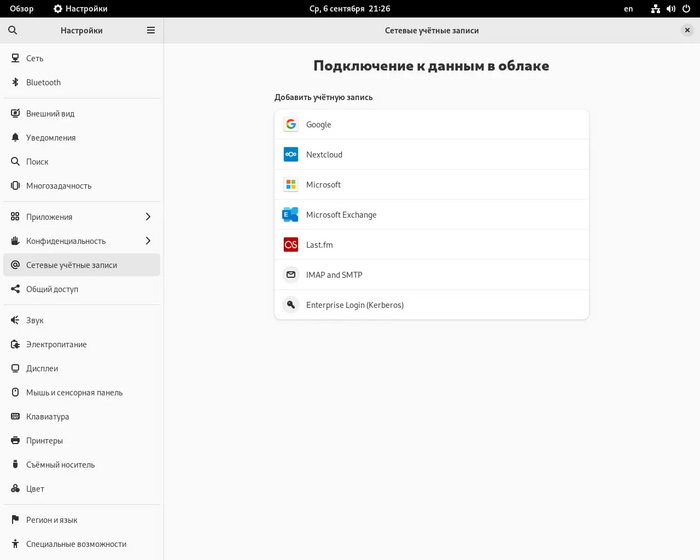Open Общий доступ settings label
700x560 pixels.
[52, 289]
